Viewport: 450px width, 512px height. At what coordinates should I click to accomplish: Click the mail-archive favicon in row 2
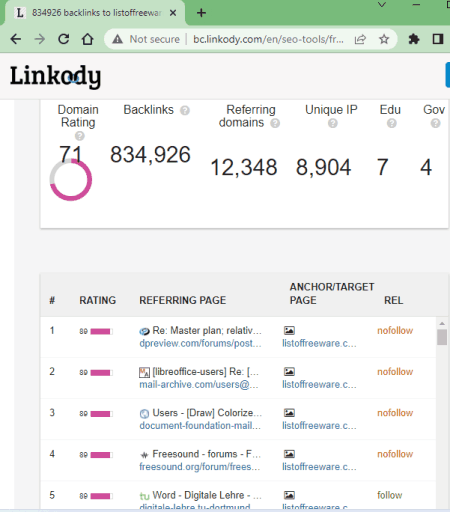144,372
